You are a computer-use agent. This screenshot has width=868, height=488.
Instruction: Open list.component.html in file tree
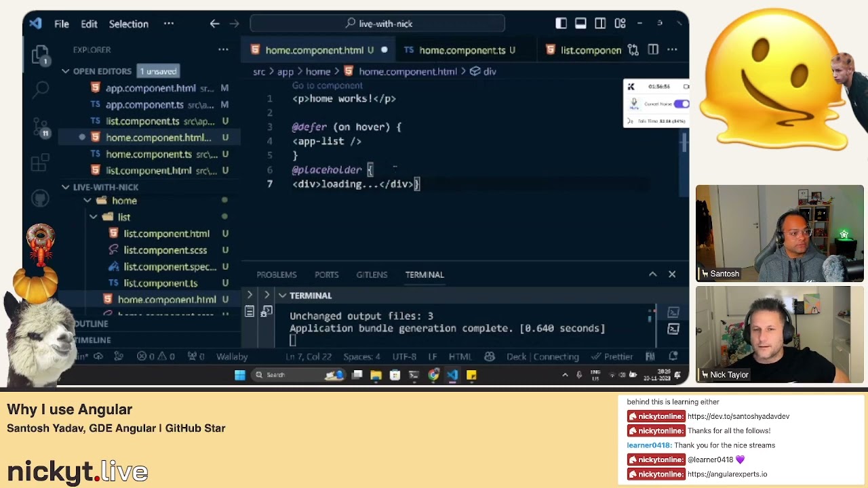pos(166,234)
